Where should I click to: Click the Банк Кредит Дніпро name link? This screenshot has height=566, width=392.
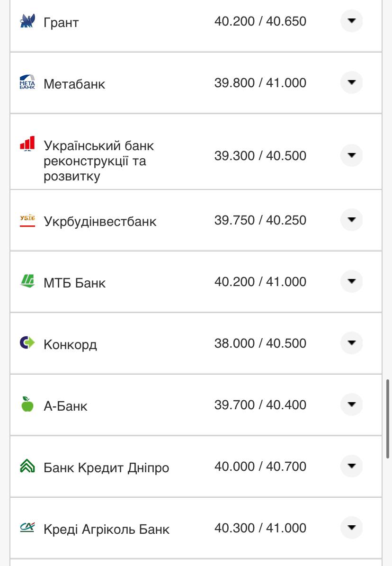tap(107, 467)
